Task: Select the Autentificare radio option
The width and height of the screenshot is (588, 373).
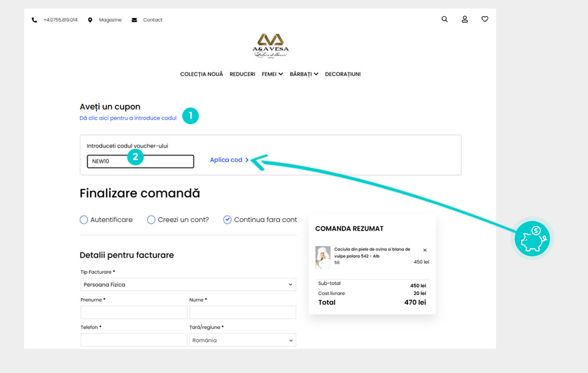Action: (84, 219)
